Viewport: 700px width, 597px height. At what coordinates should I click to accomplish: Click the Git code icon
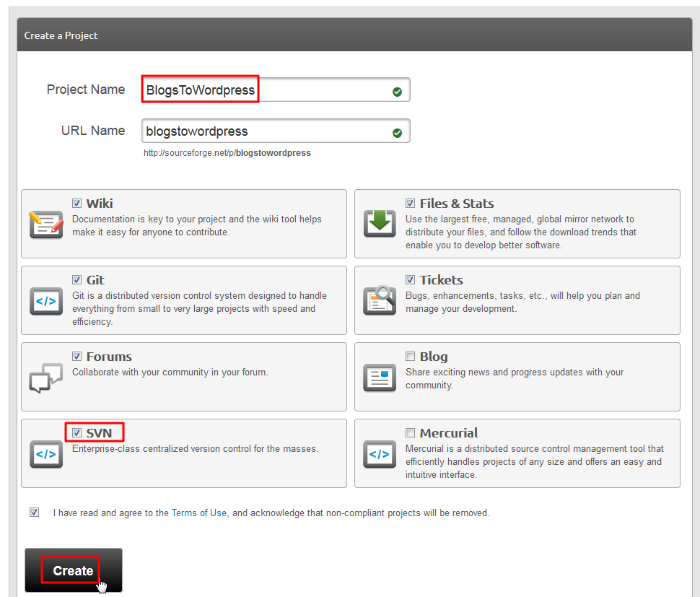pos(46,301)
